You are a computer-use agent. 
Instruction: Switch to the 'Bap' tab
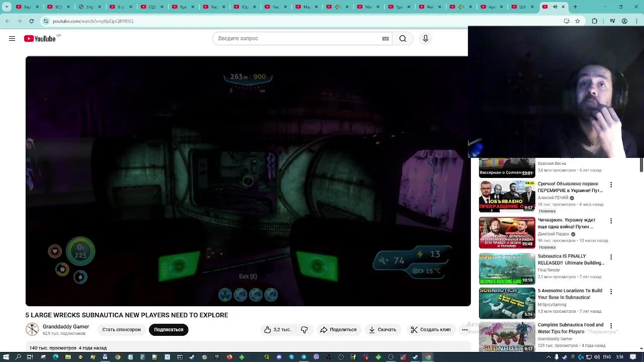coord(28,7)
